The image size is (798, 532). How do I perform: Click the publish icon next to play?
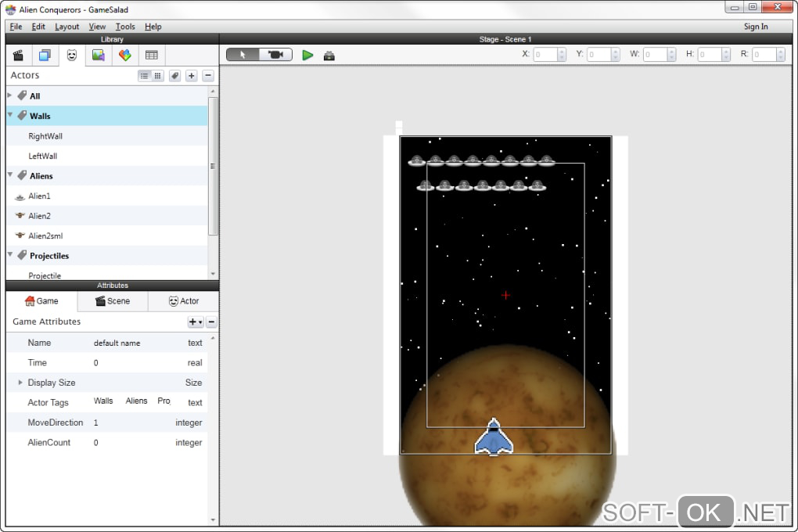(x=329, y=56)
